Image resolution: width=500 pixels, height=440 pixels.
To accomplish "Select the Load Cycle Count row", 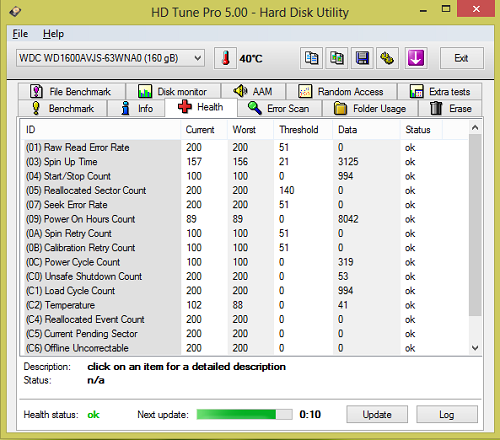I will 244,291.
